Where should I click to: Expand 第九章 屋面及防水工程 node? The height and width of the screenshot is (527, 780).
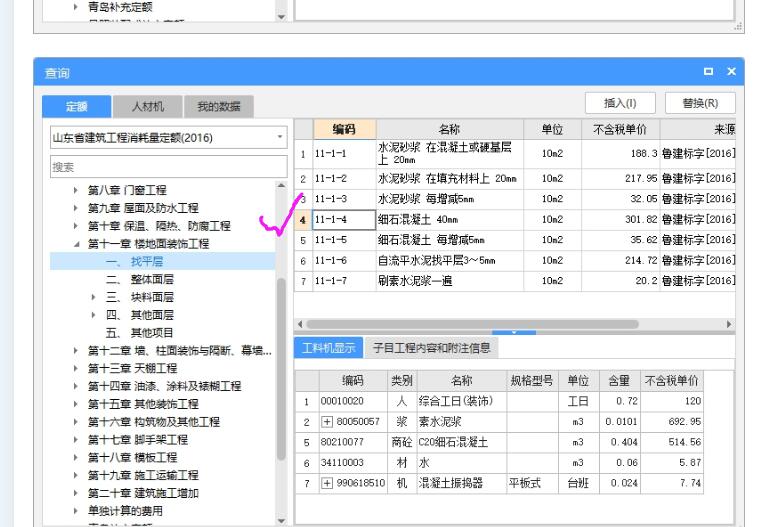pos(76,208)
